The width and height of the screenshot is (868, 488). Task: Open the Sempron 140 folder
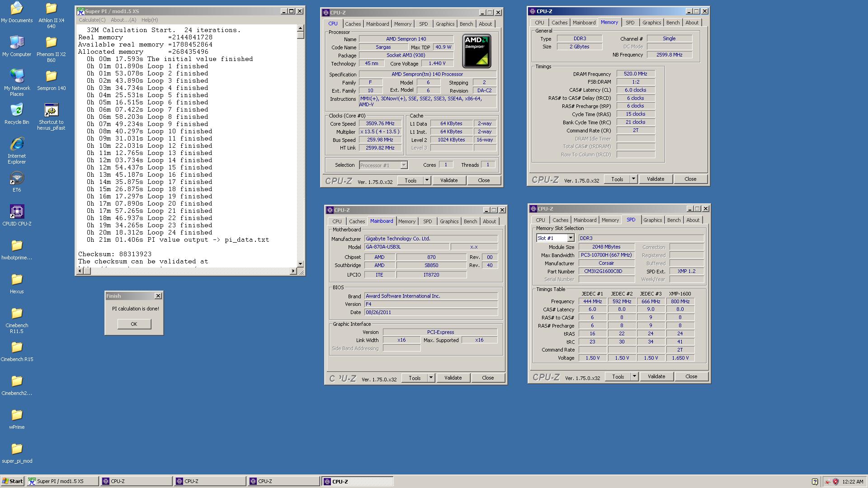click(x=51, y=80)
